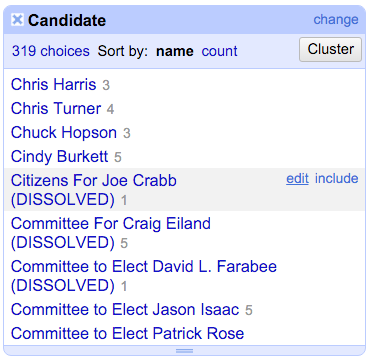Edit the Citizens For Joe Crabb choice
The image size is (372, 361).
(297, 179)
